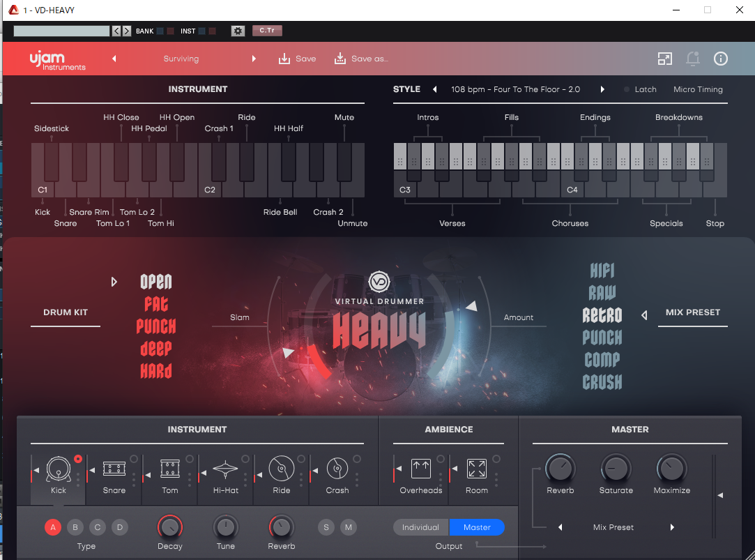Viewport: 755px width, 560px height.
Task: Select next style with right arrow
Action: click(602, 89)
